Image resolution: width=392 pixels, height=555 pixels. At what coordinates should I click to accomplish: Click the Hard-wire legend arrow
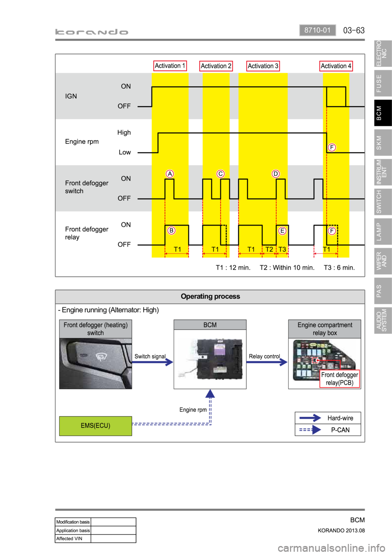[310, 418]
